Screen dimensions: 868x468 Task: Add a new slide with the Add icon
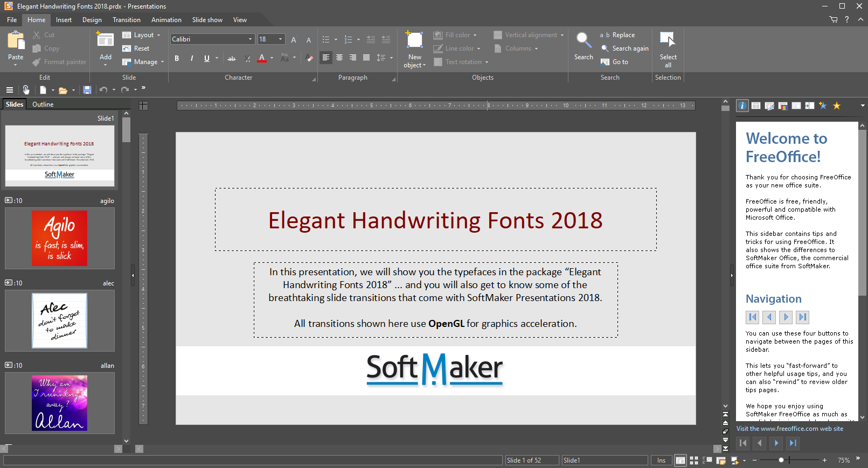click(105, 40)
